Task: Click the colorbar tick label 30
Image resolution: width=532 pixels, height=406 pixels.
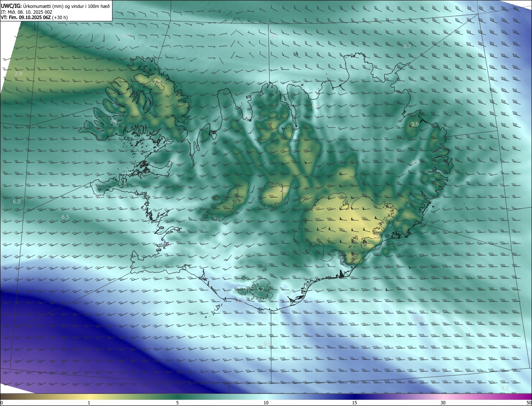Action: coord(443,403)
